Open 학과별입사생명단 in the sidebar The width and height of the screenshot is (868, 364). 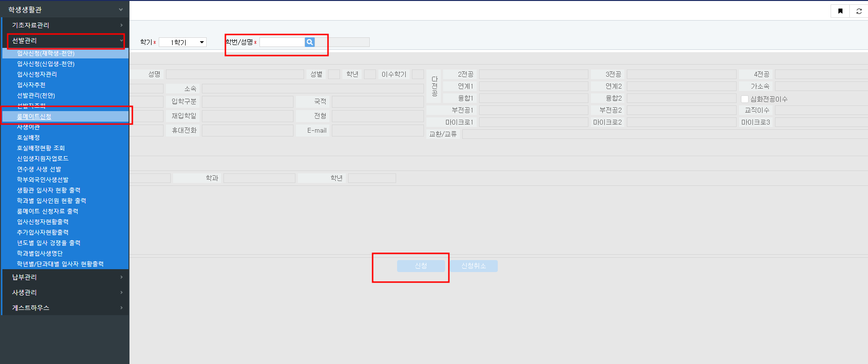point(40,253)
